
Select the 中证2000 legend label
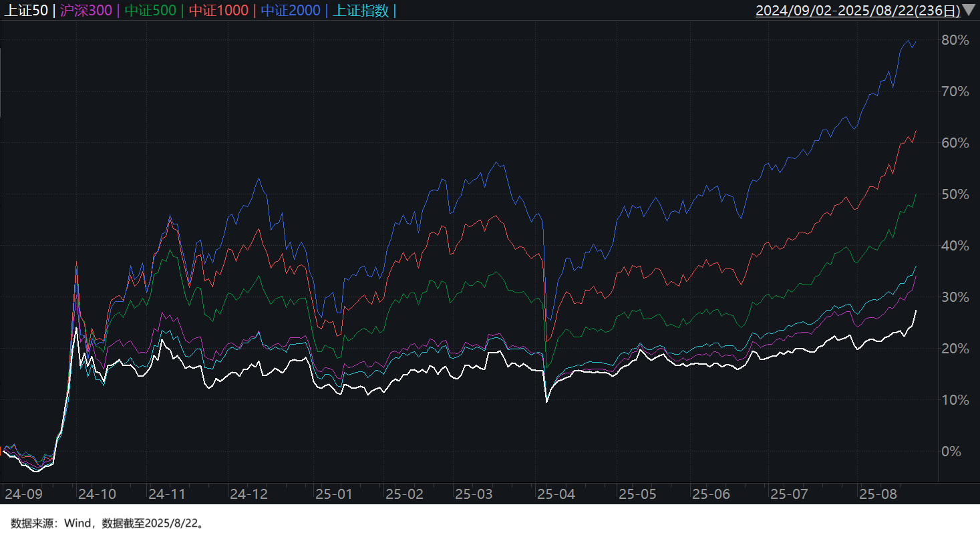point(291,11)
